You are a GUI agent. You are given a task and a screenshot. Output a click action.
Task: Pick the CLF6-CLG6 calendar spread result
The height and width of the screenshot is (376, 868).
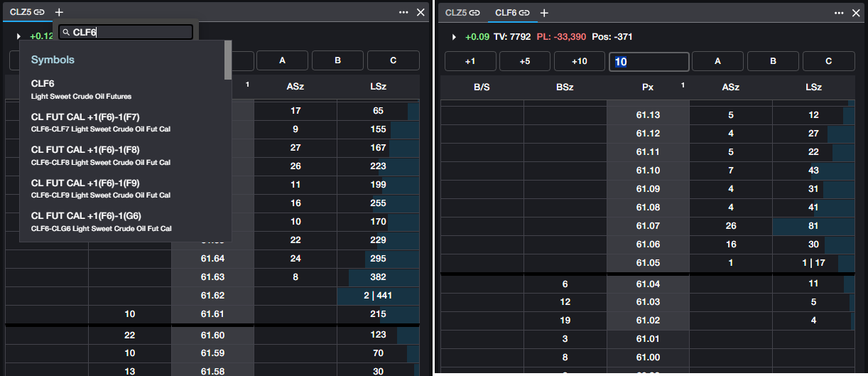[x=100, y=220]
